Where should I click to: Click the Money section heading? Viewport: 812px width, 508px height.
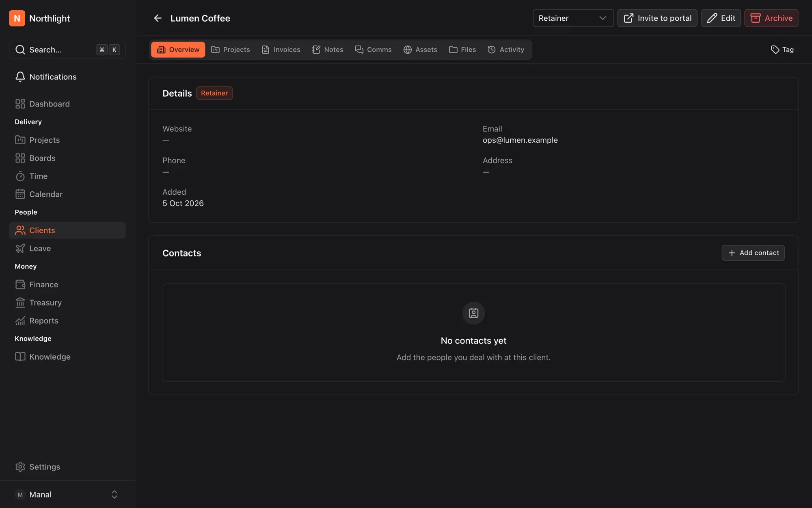point(26,267)
